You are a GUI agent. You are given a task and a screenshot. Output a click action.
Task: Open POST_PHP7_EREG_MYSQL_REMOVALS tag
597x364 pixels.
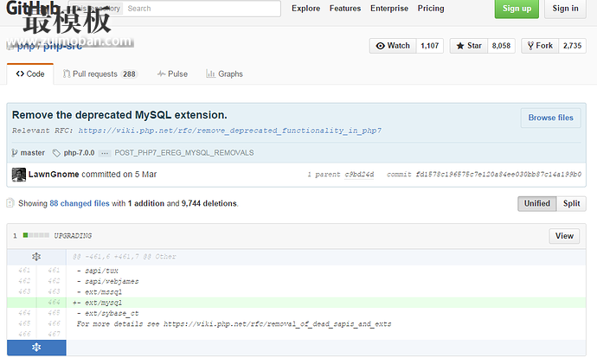[184, 153]
